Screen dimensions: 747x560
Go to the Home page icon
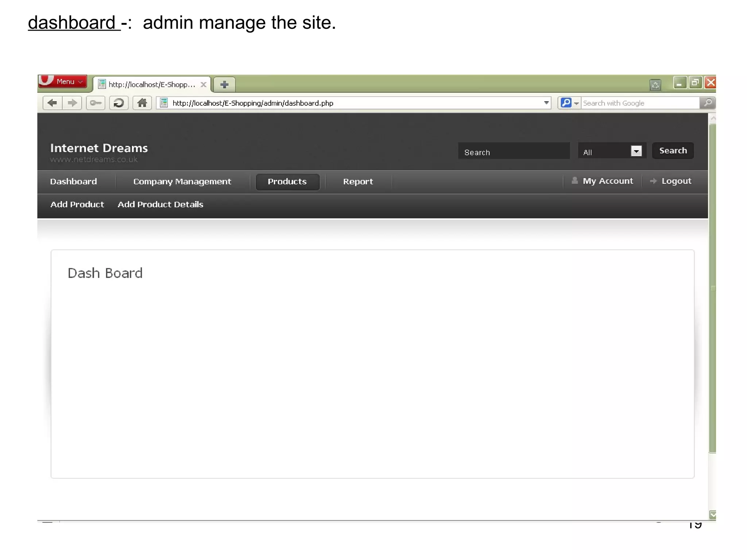click(x=142, y=103)
